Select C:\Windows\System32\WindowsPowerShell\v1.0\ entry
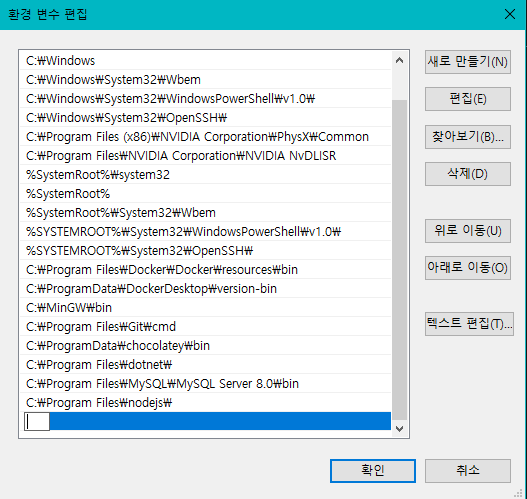This screenshot has width=527, height=499. click(205, 99)
